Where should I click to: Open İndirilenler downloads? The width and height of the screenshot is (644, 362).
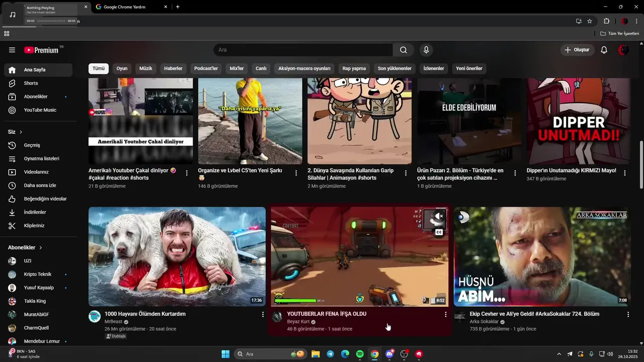(38, 212)
